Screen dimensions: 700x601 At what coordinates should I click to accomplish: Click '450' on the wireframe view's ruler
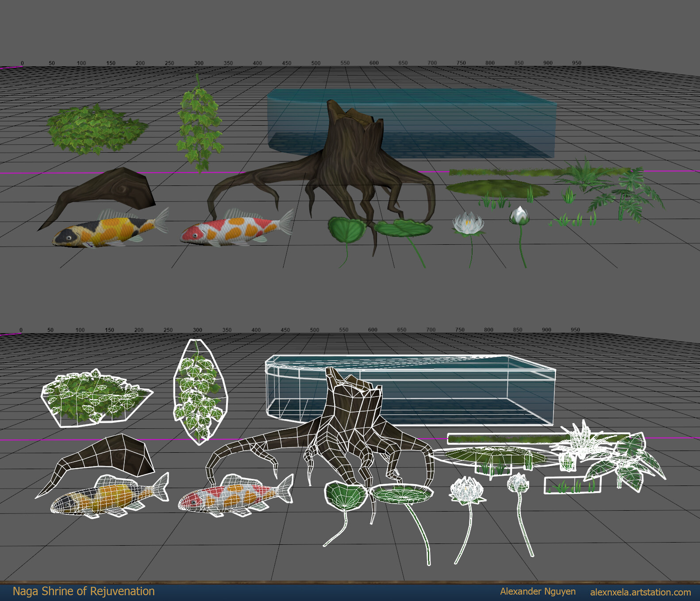tap(285, 330)
